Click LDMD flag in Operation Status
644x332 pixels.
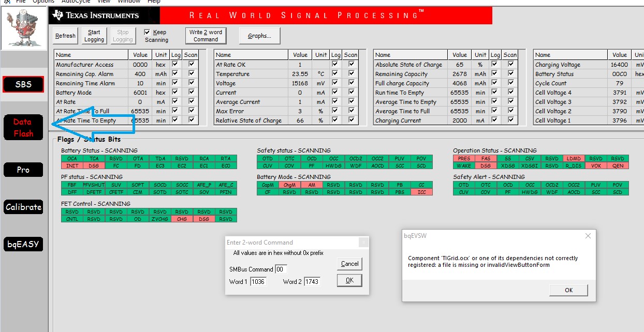coord(574,159)
